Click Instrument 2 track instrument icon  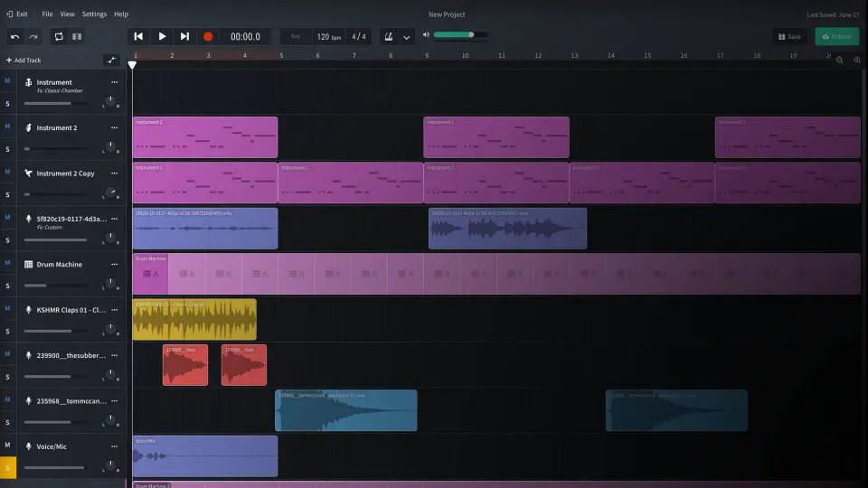point(28,127)
